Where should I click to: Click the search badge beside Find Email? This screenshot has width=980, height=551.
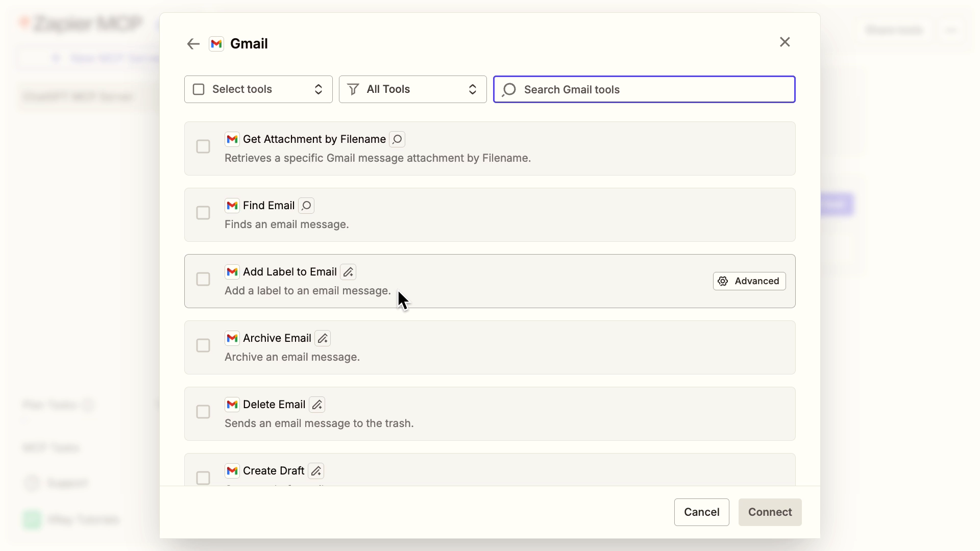click(x=306, y=206)
